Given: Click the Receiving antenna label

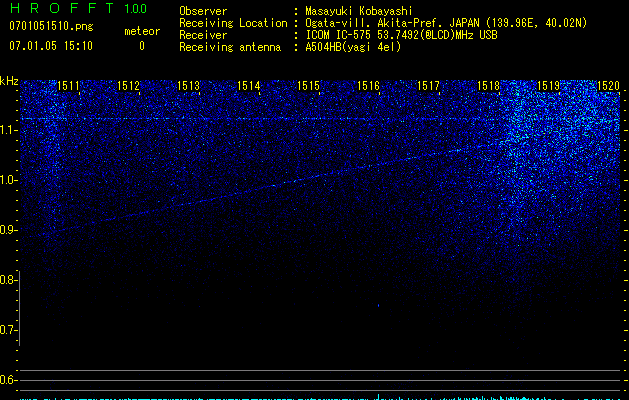Looking at the screenshot, I should point(230,47).
